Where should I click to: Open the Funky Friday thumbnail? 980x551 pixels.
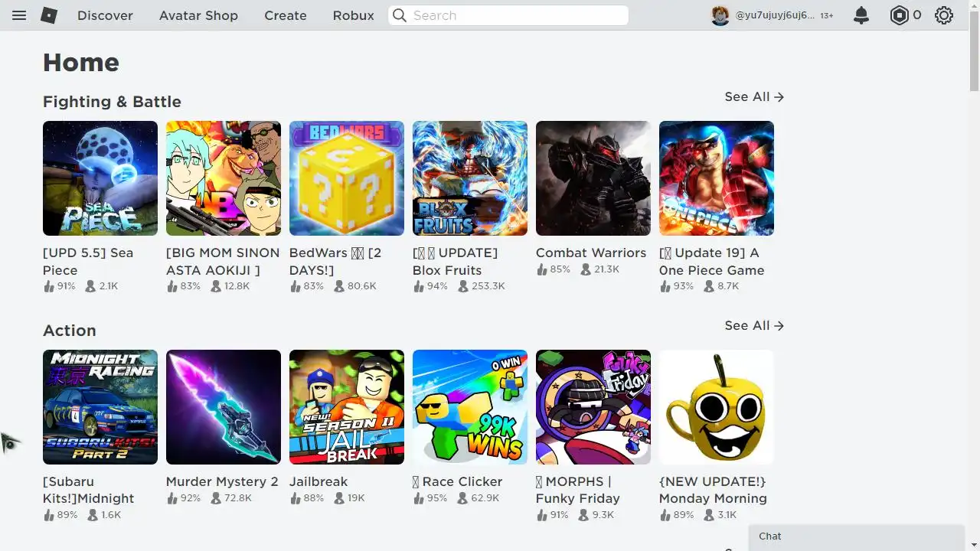point(593,407)
